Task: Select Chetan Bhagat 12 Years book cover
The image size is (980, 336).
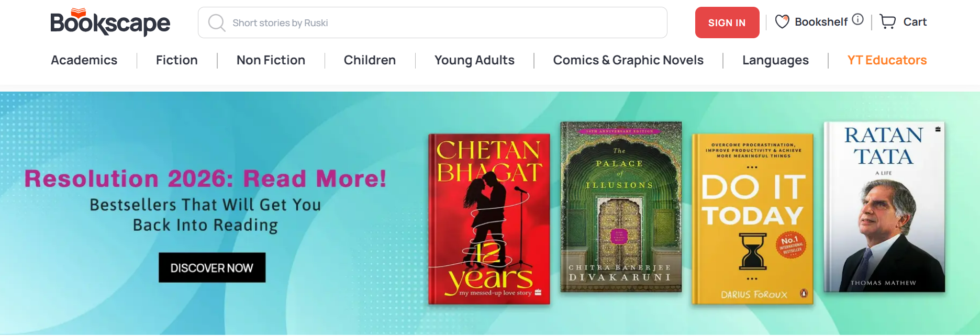Action: [489, 219]
